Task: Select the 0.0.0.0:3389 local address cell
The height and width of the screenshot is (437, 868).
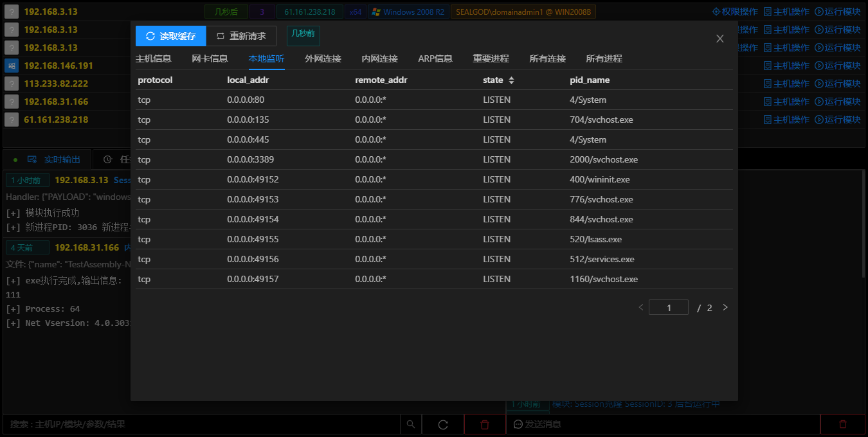Action: (251, 159)
